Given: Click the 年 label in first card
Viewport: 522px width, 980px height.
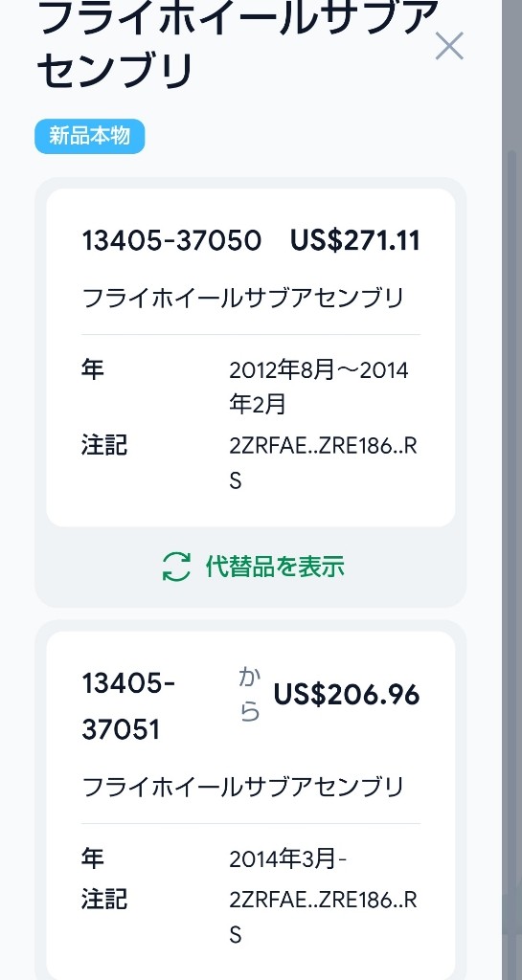Looking at the screenshot, I should 93,368.
